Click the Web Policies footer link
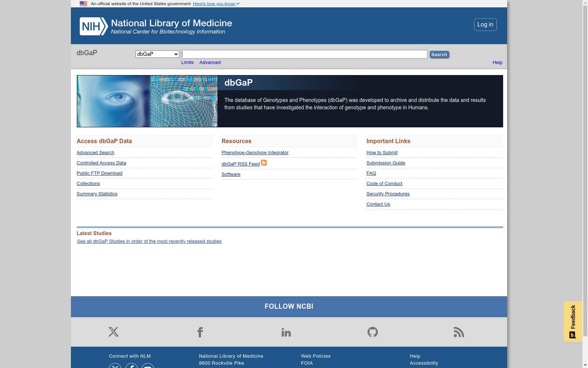The width and height of the screenshot is (588, 368). 316,356
